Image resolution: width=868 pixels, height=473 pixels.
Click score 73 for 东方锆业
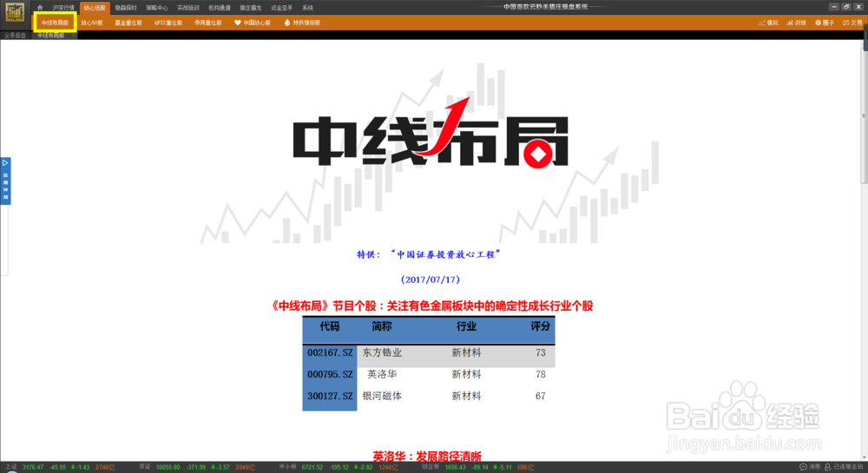(x=541, y=353)
